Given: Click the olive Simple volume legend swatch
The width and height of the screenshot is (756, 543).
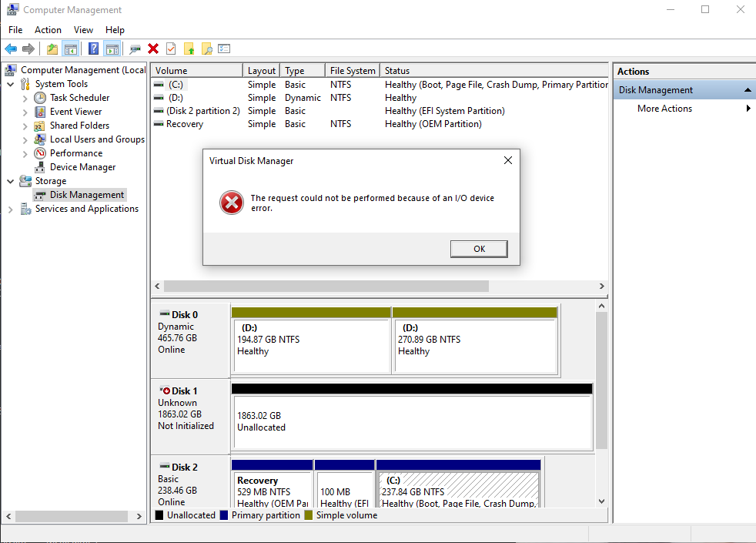Looking at the screenshot, I should (x=309, y=515).
